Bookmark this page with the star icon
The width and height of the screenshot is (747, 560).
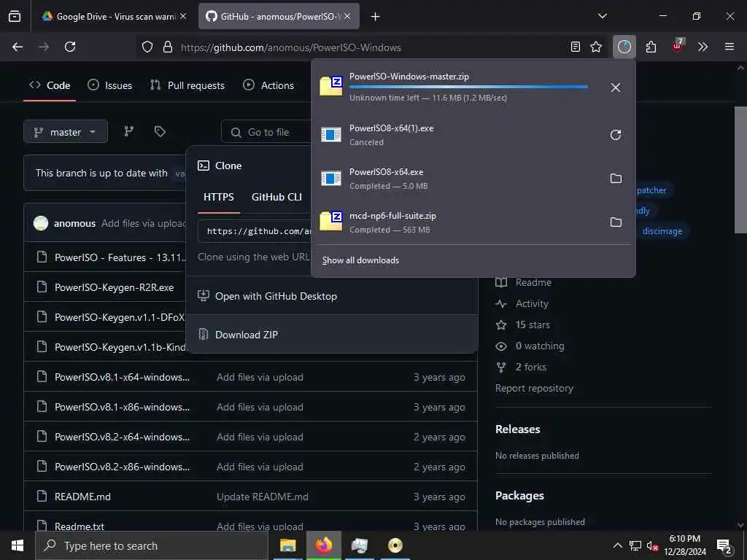point(595,47)
